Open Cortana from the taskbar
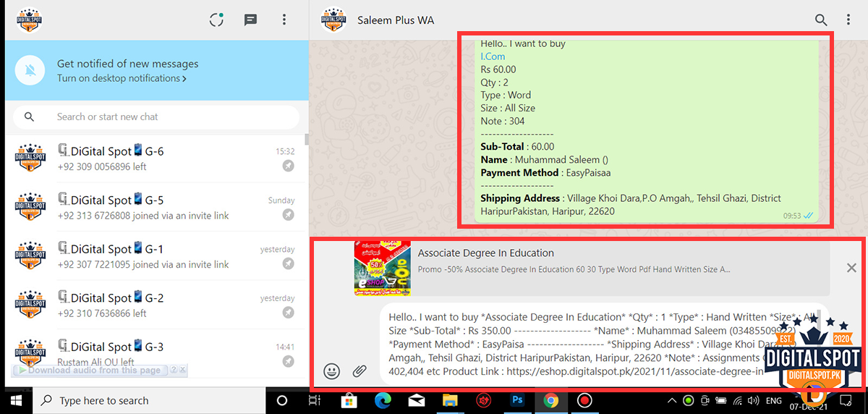The width and height of the screenshot is (868, 414). coord(282,400)
